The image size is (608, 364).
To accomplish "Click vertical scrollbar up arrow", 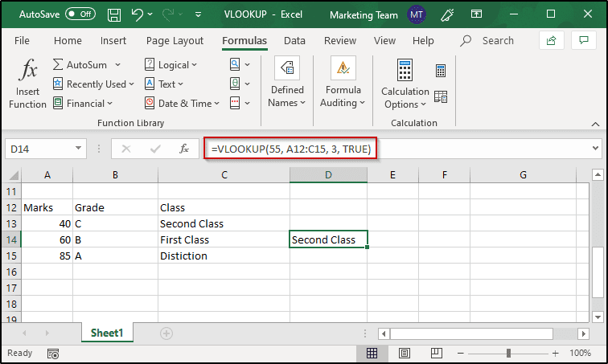I will click(598, 174).
